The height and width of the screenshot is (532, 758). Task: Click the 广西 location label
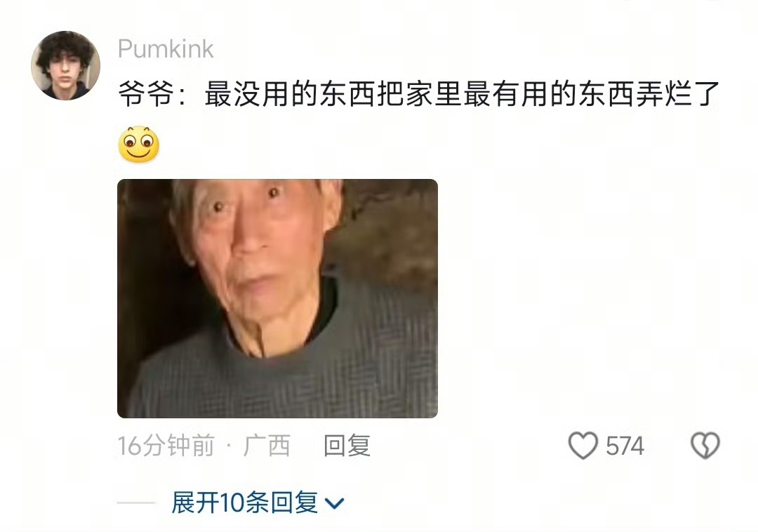coord(267,446)
